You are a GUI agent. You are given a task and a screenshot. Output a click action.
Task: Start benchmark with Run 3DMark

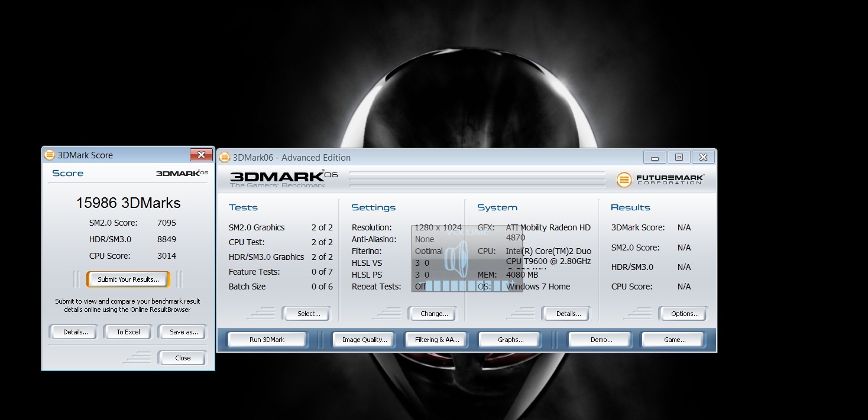[x=267, y=340]
